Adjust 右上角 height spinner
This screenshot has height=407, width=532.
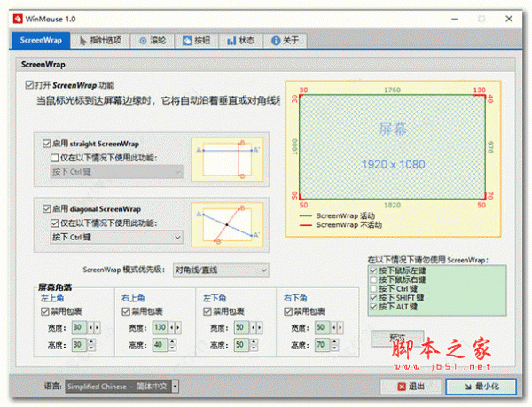tap(172, 345)
